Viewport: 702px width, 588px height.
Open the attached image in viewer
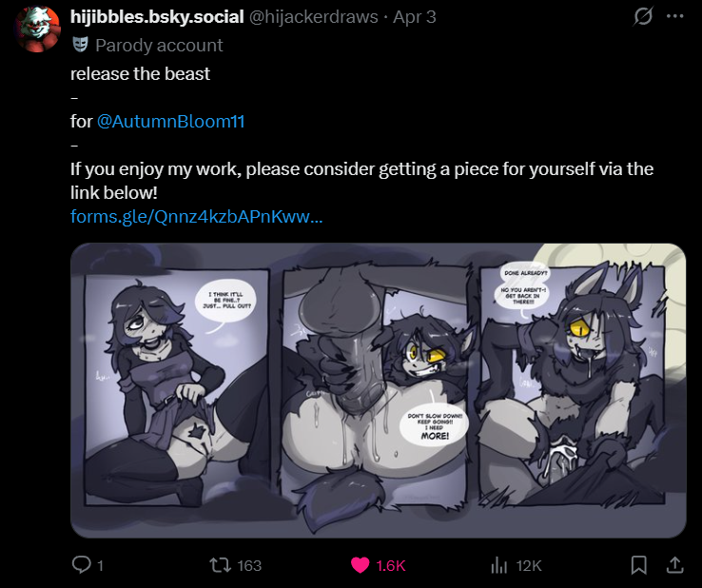pyautogui.click(x=379, y=390)
